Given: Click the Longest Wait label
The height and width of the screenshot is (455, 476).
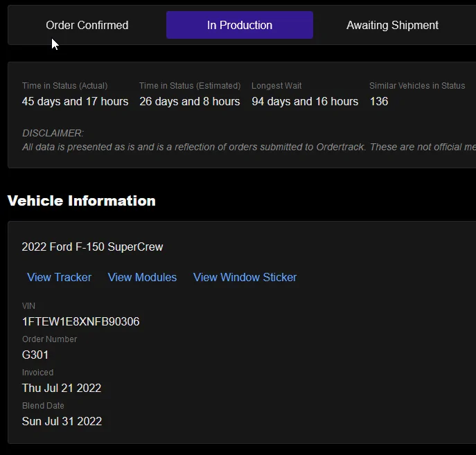Looking at the screenshot, I should point(276,86).
